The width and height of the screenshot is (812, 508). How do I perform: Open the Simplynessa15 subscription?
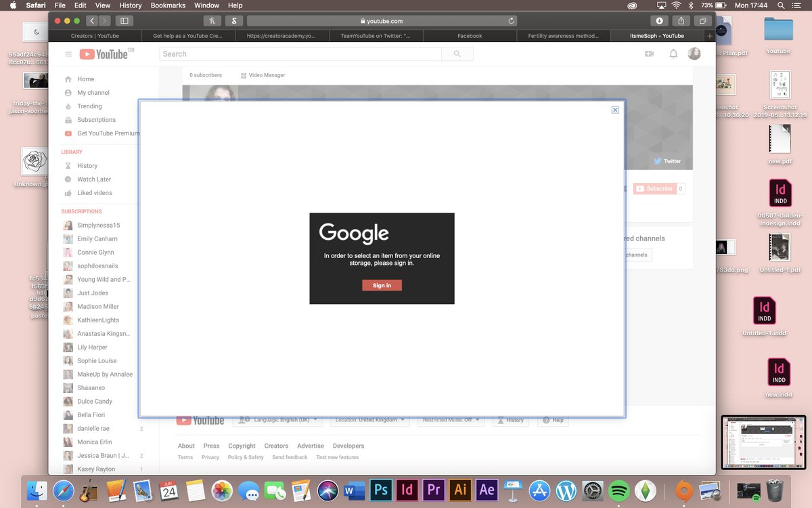tap(98, 226)
